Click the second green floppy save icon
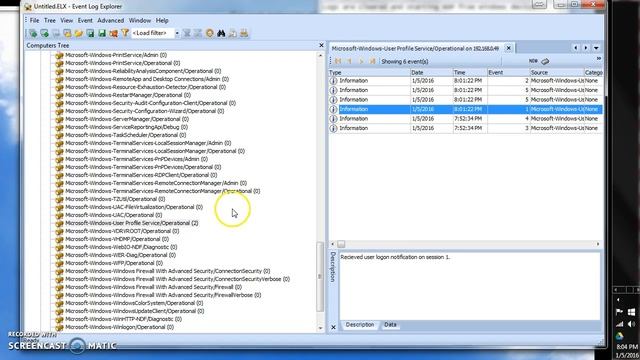The image size is (640, 360). click(102, 33)
